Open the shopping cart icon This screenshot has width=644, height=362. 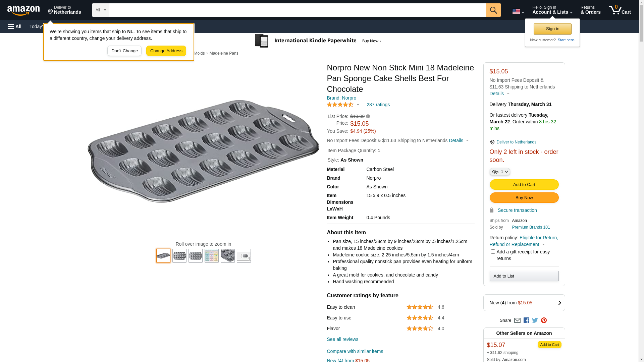coord(620,10)
